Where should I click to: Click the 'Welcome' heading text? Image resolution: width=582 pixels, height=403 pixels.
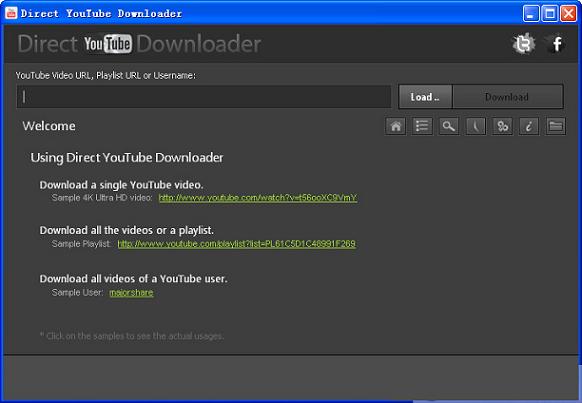(x=49, y=126)
